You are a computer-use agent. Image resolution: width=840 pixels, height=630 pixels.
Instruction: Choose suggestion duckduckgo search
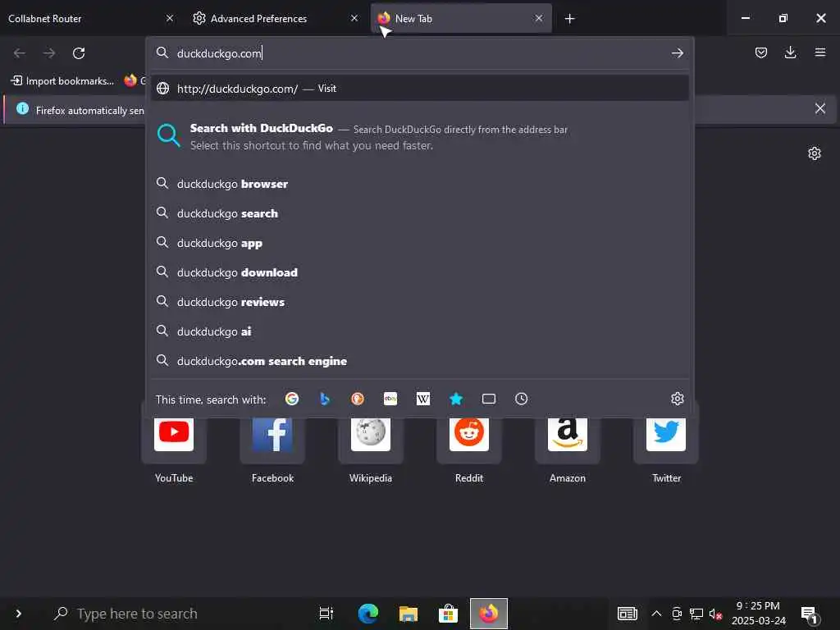pyautogui.click(x=420, y=213)
